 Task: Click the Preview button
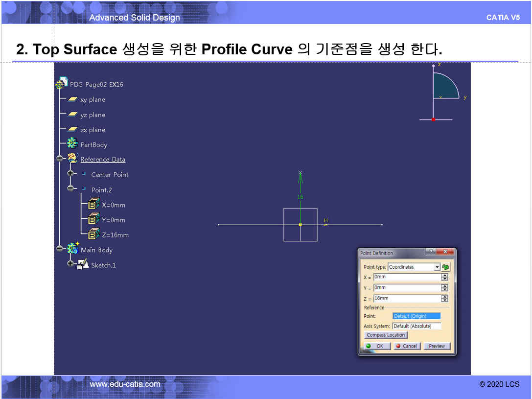click(x=437, y=346)
